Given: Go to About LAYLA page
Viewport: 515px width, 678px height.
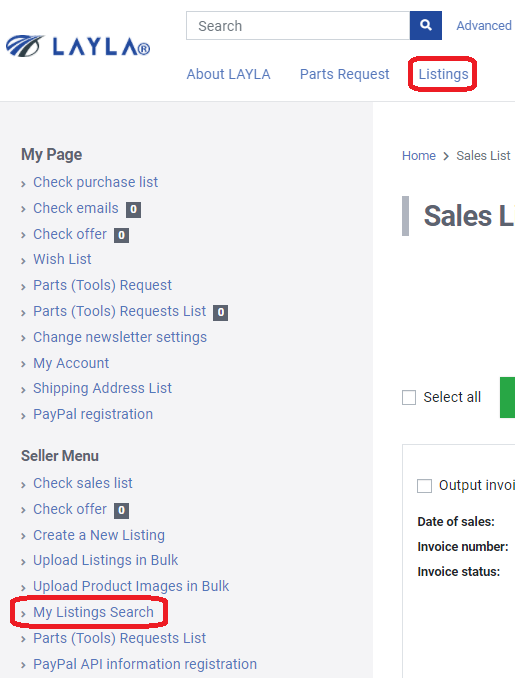Looking at the screenshot, I should (228, 74).
